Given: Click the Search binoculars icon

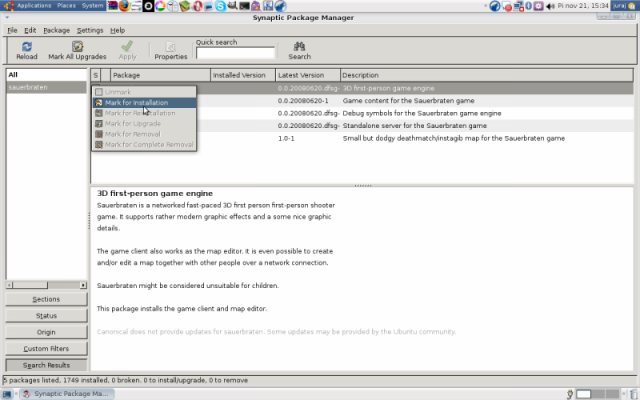Looking at the screenshot, I should [300, 46].
